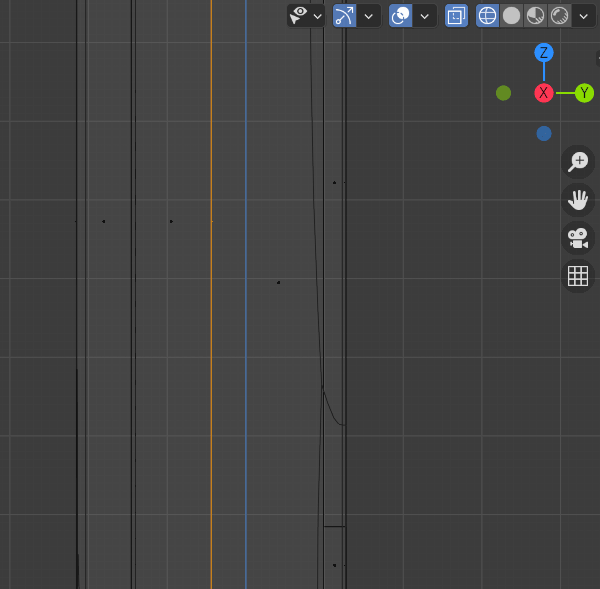Viewport: 600px width, 589px height.
Task: Open the overlays options dropdown arrow
Action: pyautogui.click(x=424, y=16)
